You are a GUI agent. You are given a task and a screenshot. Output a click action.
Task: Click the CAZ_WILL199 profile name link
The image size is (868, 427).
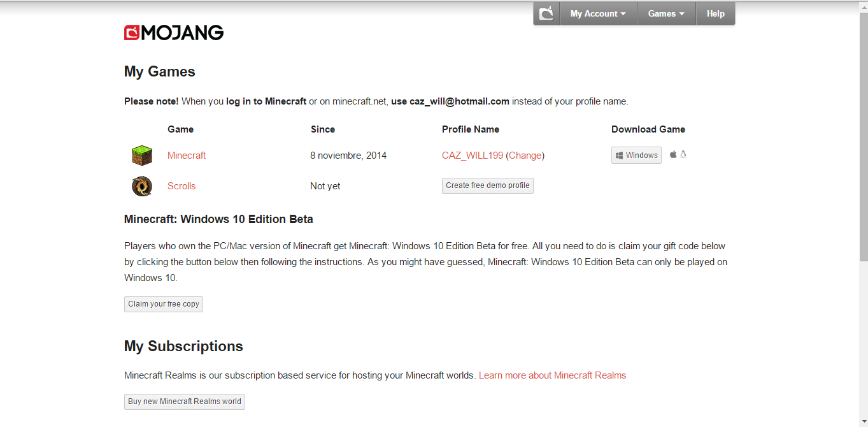click(473, 156)
